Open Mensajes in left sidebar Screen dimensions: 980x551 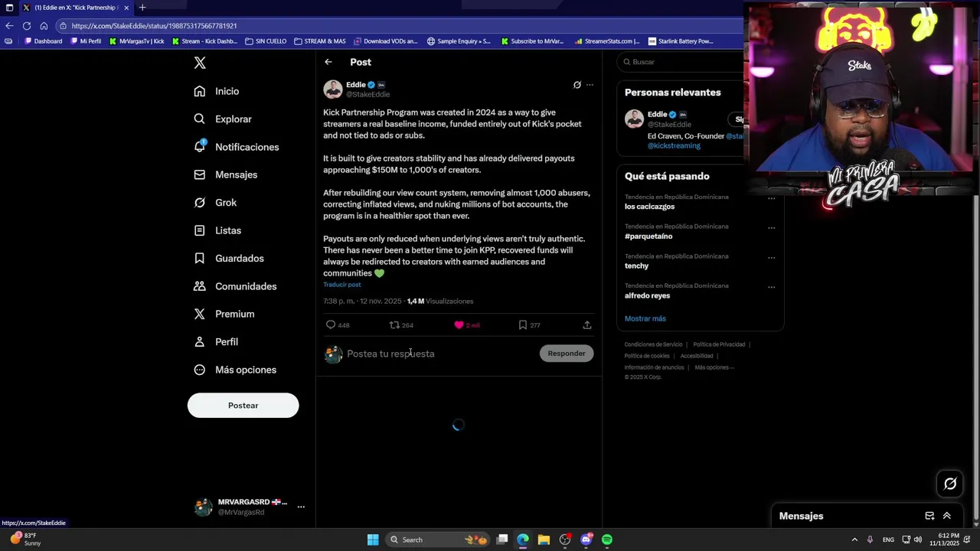226,174
